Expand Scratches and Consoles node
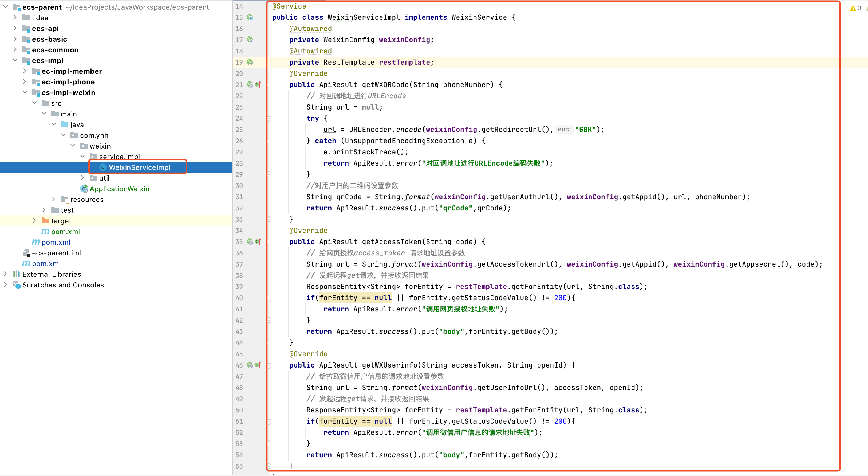 (x=5, y=285)
